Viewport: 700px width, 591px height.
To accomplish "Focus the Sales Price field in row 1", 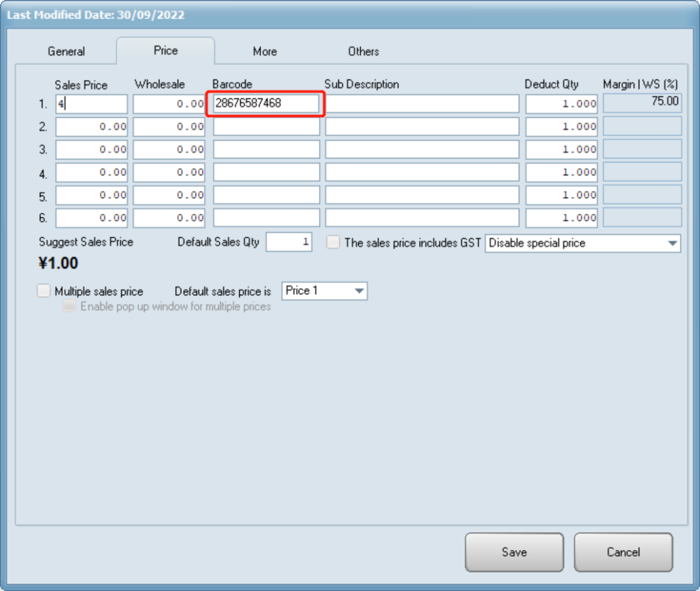I will (92, 104).
